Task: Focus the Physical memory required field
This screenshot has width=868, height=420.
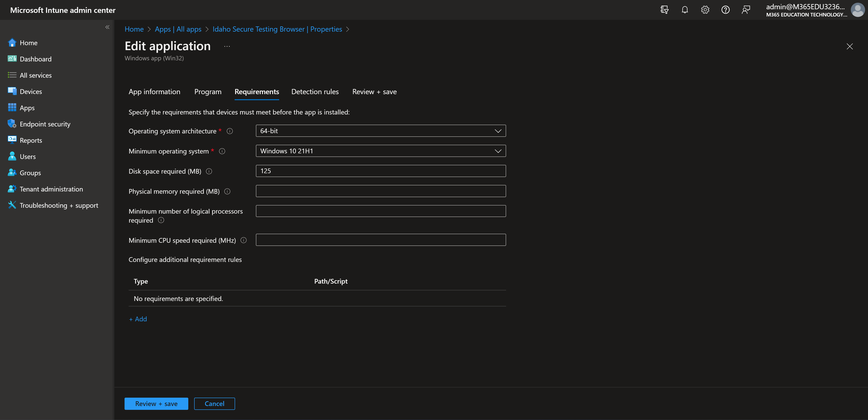Action: tap(381, 191)
